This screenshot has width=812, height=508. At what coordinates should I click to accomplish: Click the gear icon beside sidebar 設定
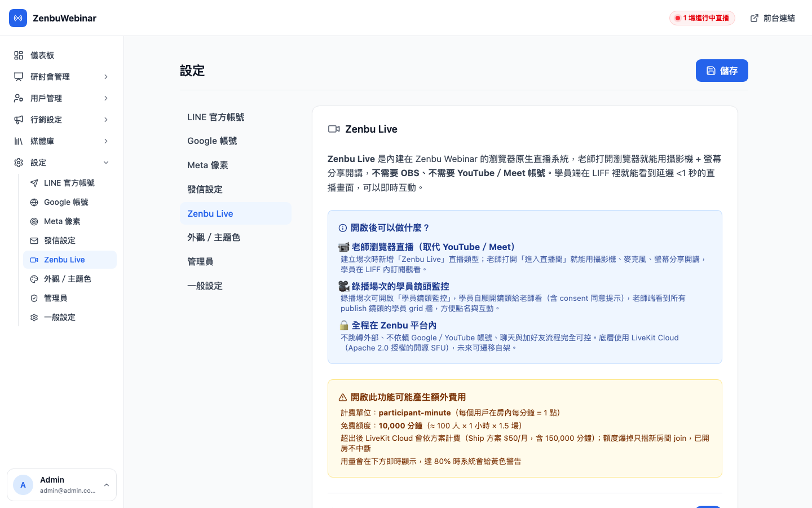tap(19, 163)
